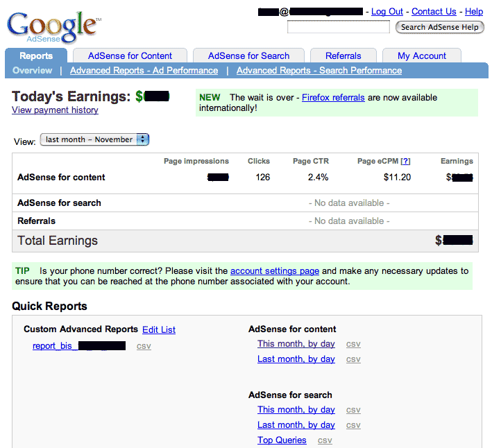This screenshot has height=448, width=492.
Task: Visit the account settings page link
Action: pyautogui.click(x=275, y=271)
